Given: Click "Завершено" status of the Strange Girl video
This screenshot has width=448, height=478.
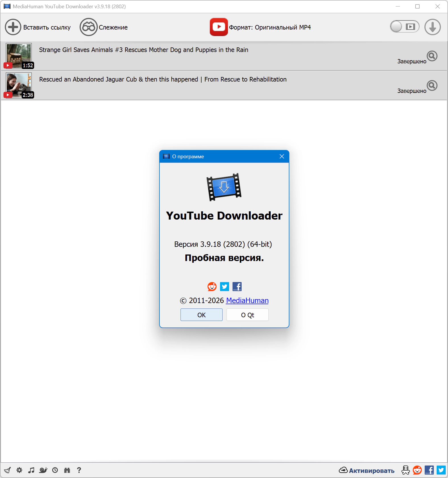Looking at the screenshot, I should tap(412, 61).
